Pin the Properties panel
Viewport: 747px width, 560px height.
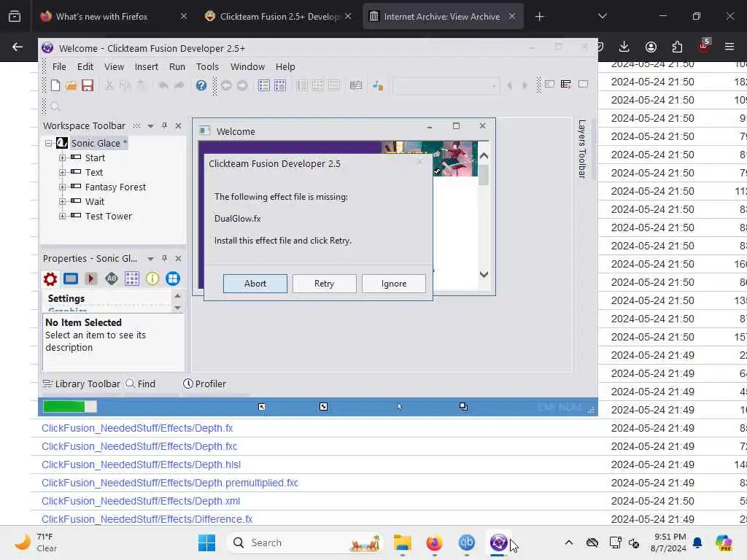(x=164, y=258)
